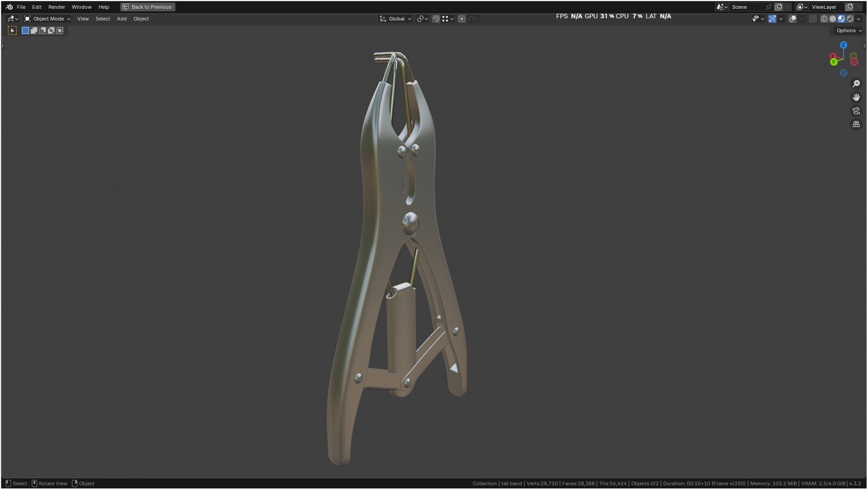Switch to rendered viewport shading
This screenshot has height=490, width=868.
[x=850, y=19]
